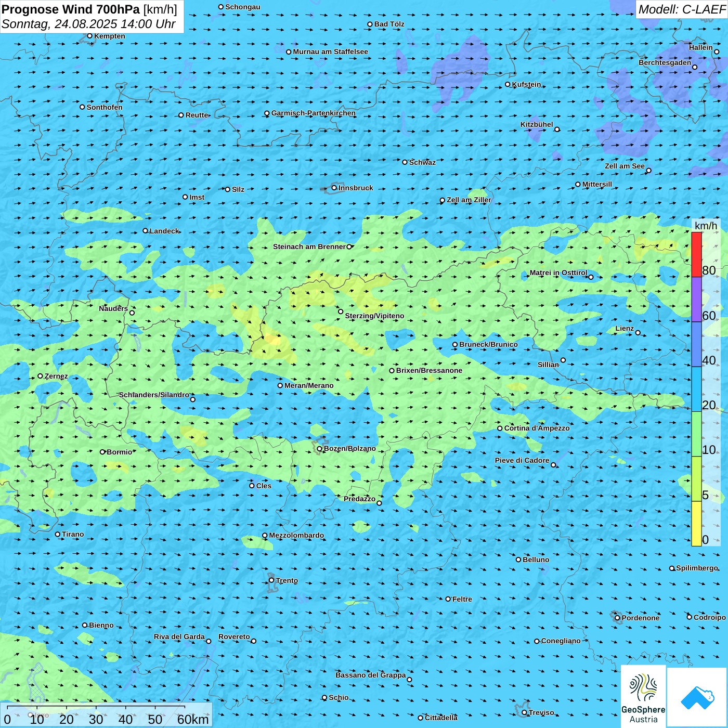The image size is (728, 728).
Task: Click the Mittersill city label
Action: [x=597, y=184]
